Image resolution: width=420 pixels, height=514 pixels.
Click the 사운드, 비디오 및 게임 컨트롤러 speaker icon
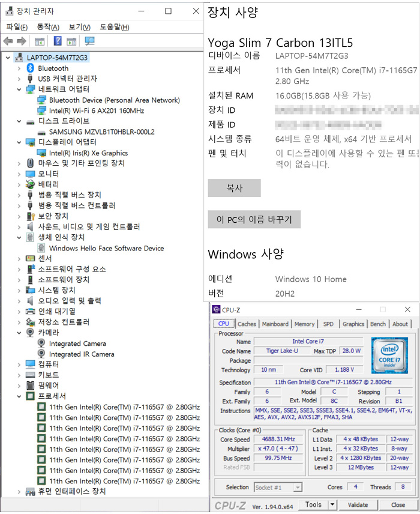coord(30,226)
